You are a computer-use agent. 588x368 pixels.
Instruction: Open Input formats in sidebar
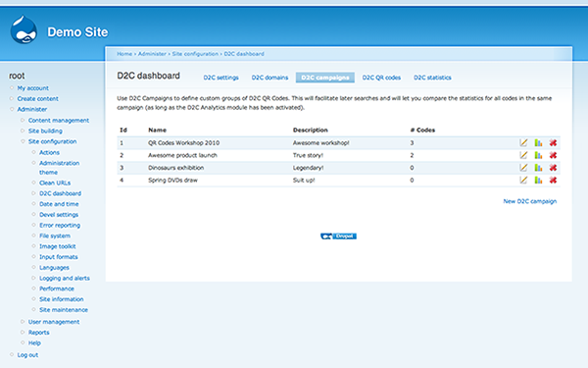pyautogui.click(x=59, y=257)
